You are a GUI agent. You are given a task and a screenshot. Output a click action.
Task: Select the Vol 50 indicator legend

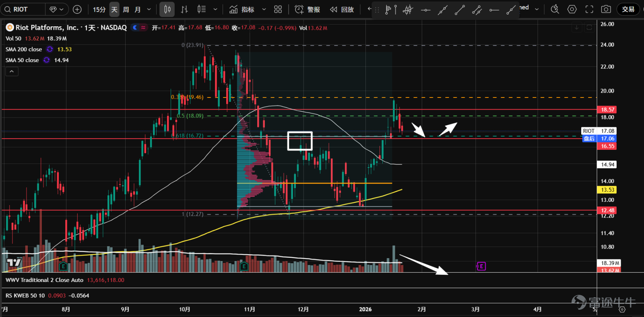(13, 38)
